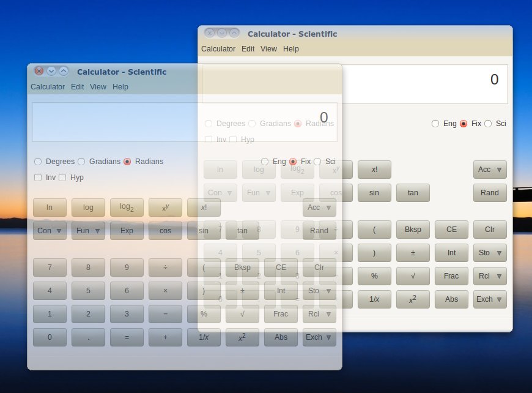The width and height of the screenshot is (532, 393).
Task: Click the x! factorial key in opaque calculator
Action: 374,170
